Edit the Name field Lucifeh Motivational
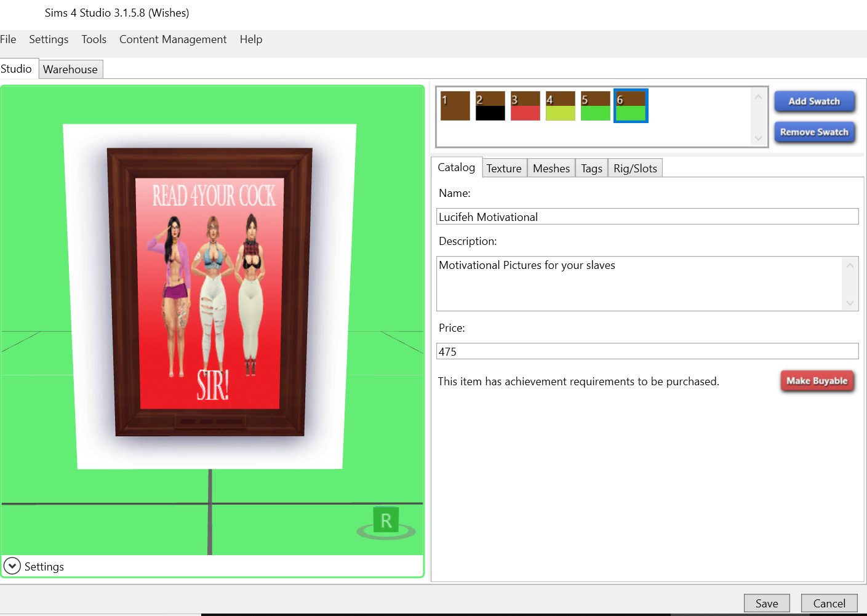867x616 pixels. click(647, 217)
